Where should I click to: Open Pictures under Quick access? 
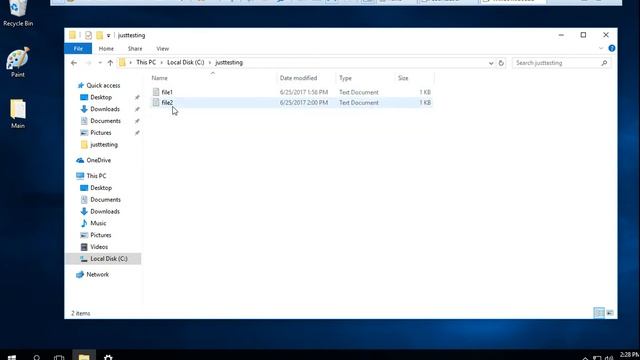pyautogui.click(x=100, y=133)
